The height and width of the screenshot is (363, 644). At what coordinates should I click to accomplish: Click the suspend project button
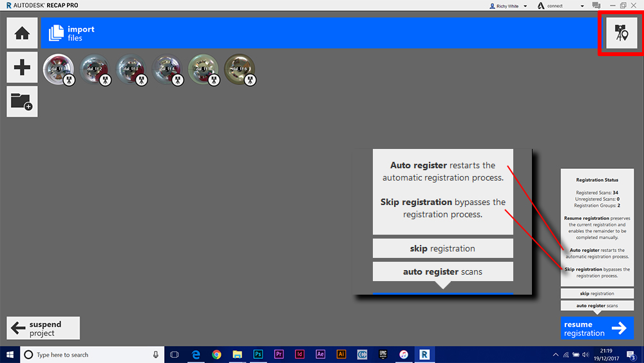tap(43, 328)
